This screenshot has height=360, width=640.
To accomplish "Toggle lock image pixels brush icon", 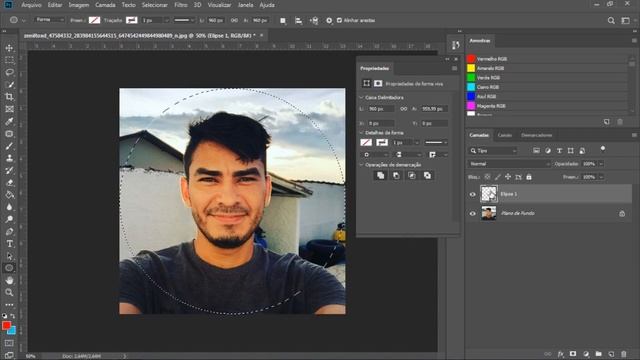I will coord(498,177).
